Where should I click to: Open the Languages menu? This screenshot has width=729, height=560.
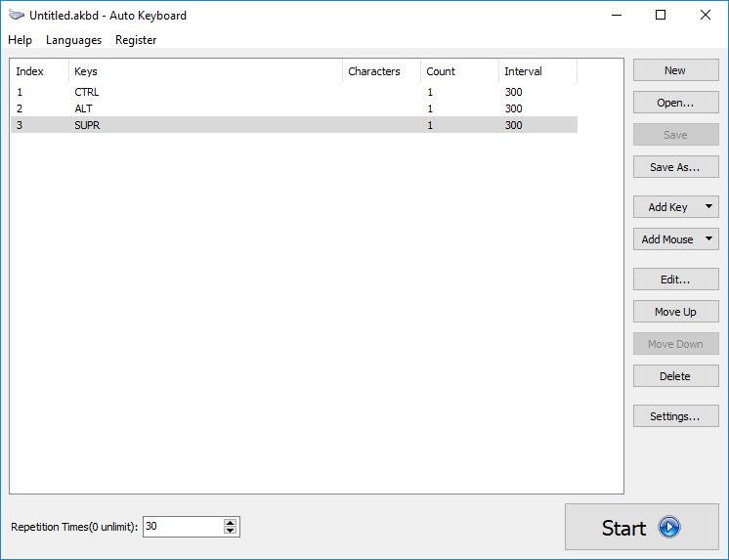click(73, 40)
